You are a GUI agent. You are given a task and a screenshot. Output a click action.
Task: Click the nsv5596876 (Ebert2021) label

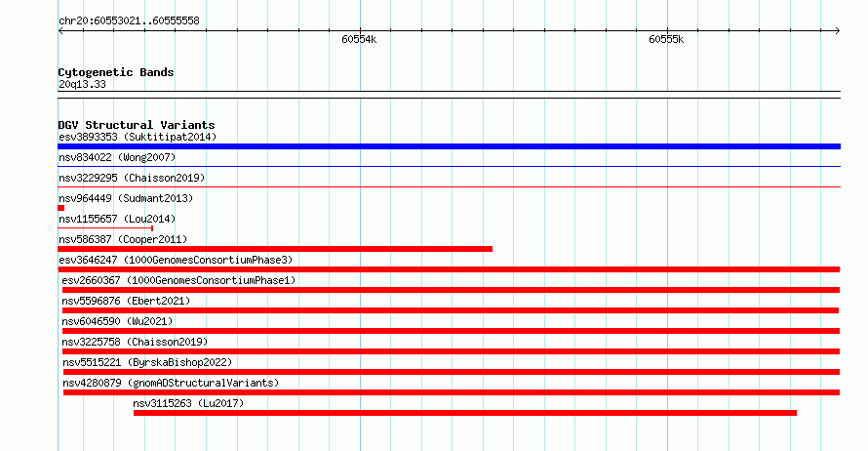(126, 301)
